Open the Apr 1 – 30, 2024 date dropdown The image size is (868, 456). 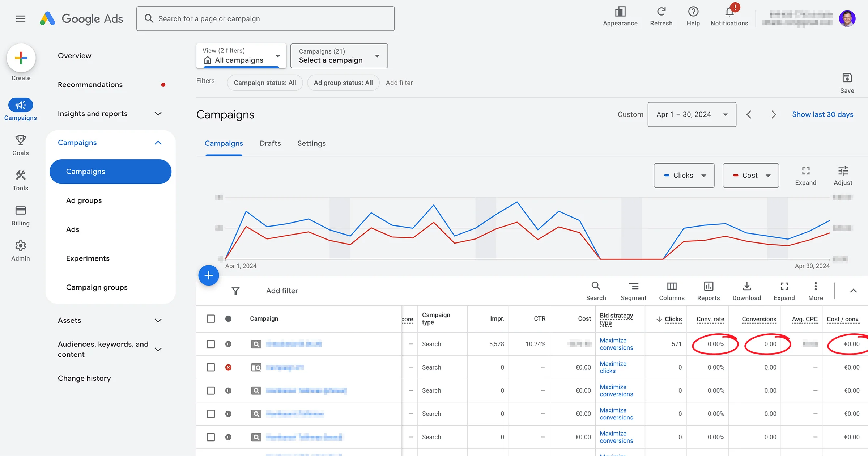pyautogui.click(x=692, y=114)
